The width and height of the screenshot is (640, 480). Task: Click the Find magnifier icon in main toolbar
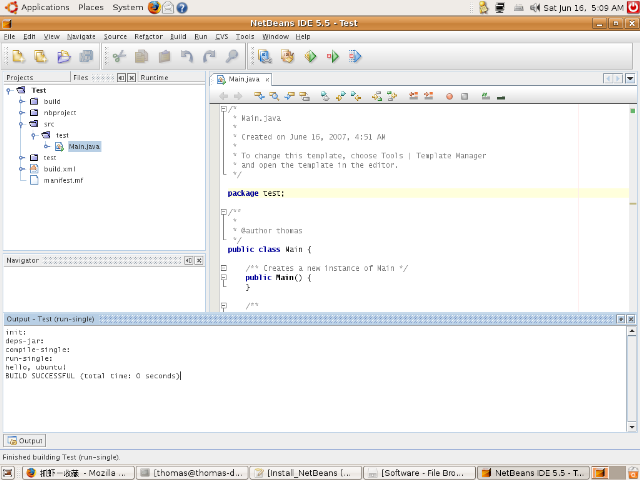click(x=232, y=56)
